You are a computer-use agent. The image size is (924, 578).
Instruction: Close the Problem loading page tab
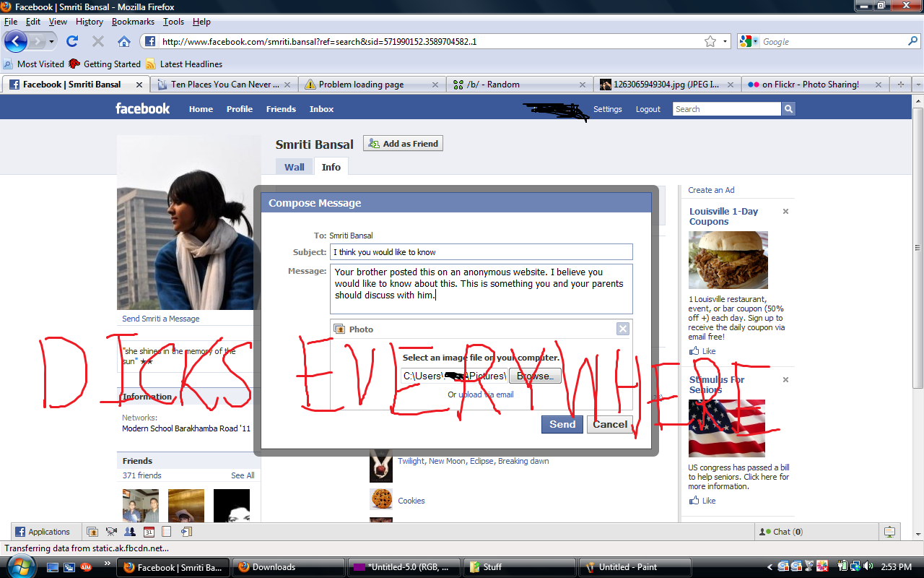point(435,85)
